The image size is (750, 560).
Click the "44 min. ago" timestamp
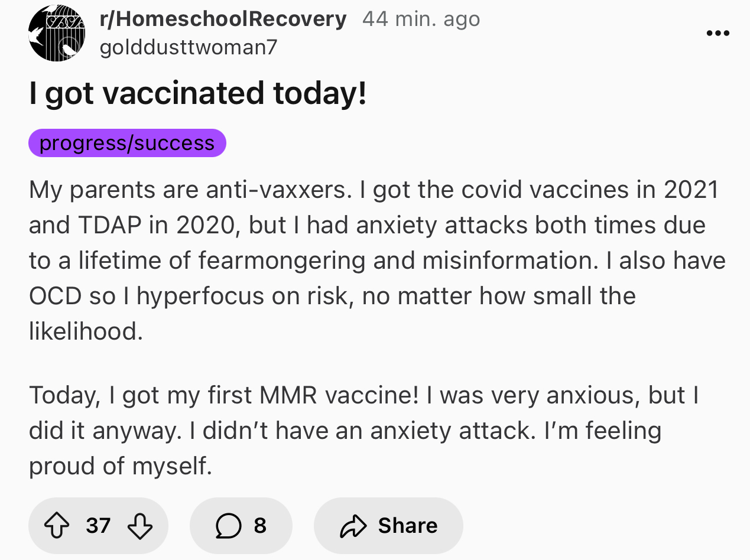[421, 19]
